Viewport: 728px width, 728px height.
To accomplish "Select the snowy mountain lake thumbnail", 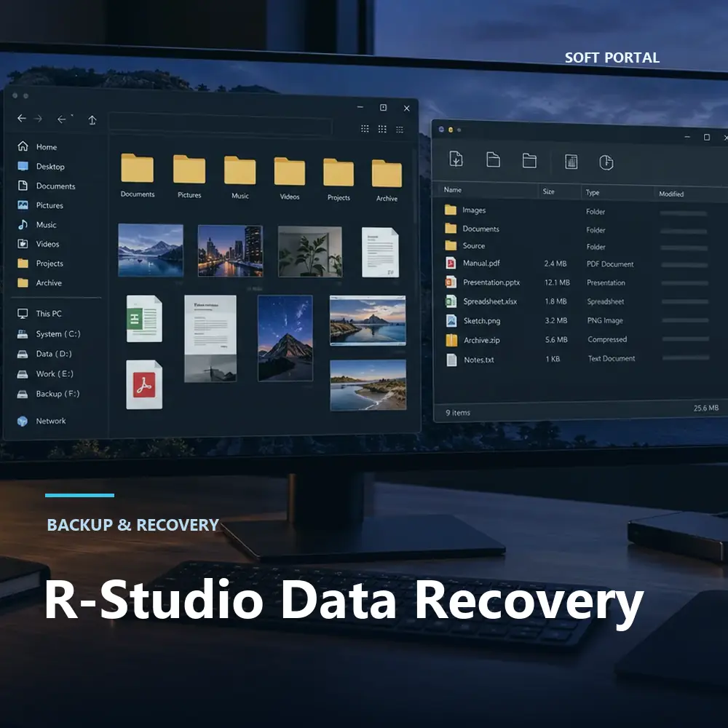I will [x=151, y=250].
